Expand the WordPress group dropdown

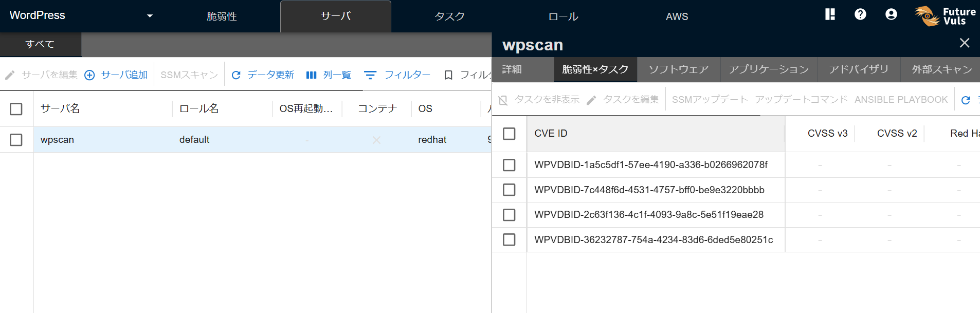150,16
